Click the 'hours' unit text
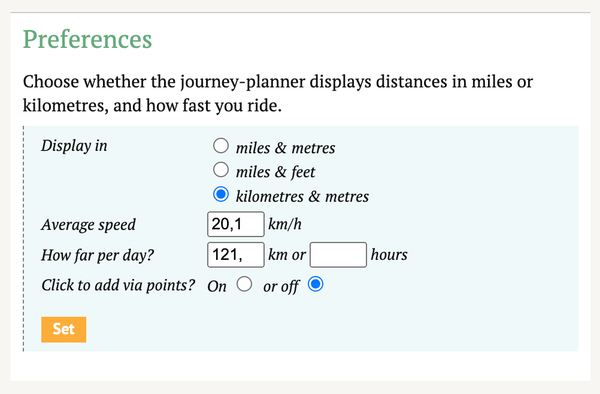600x394 pixels. (389, 255)
